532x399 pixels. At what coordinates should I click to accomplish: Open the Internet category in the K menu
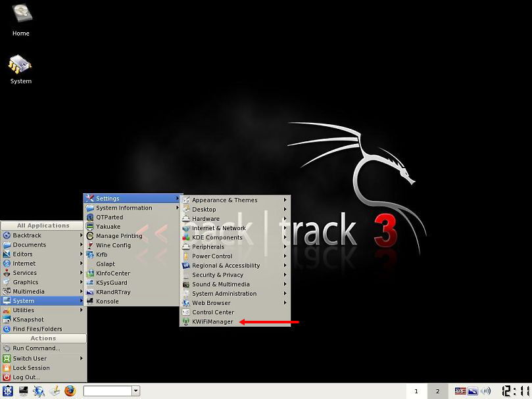pos(43,264)
